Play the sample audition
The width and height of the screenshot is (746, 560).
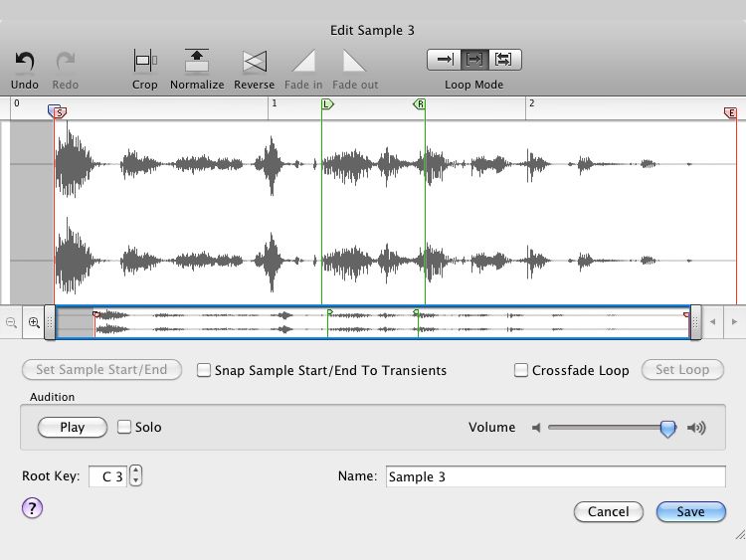pos(73,428)
